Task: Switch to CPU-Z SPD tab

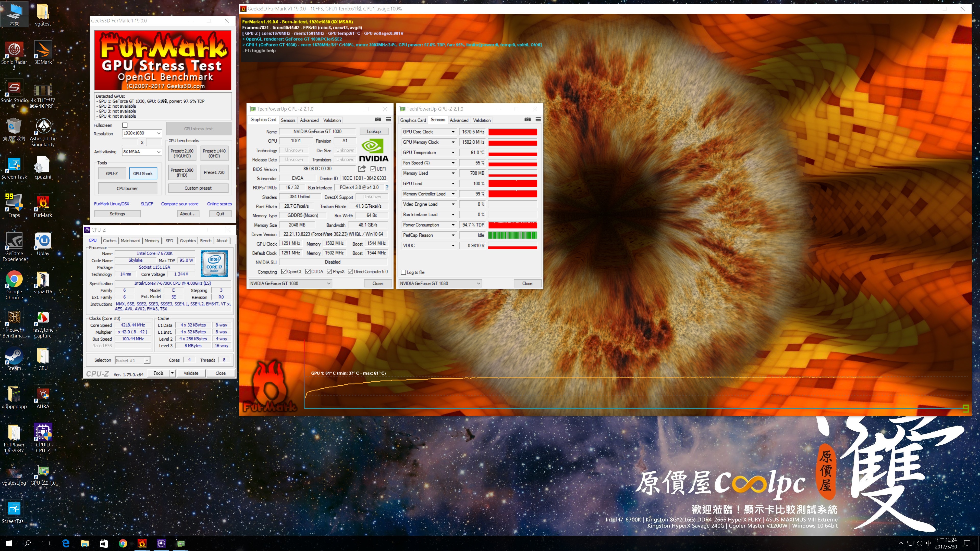Action: [169, 240]
